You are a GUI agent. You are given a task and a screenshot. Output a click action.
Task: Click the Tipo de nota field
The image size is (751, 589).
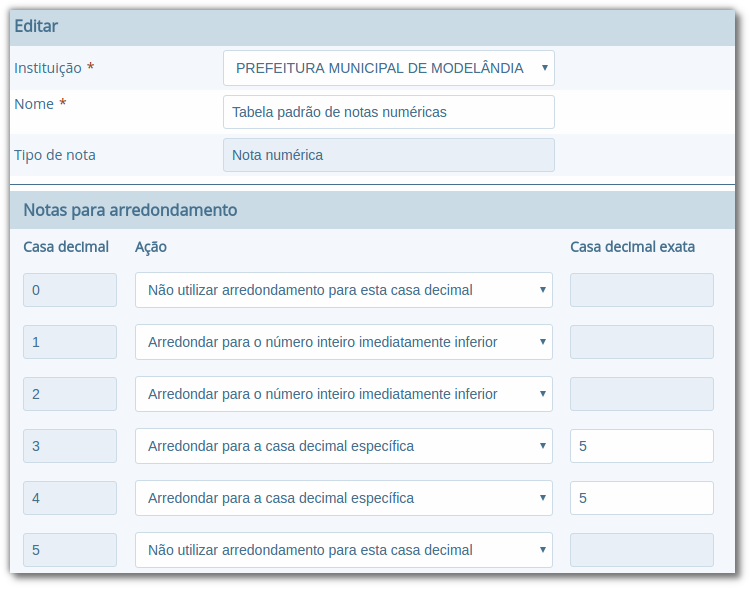[388, 155]
